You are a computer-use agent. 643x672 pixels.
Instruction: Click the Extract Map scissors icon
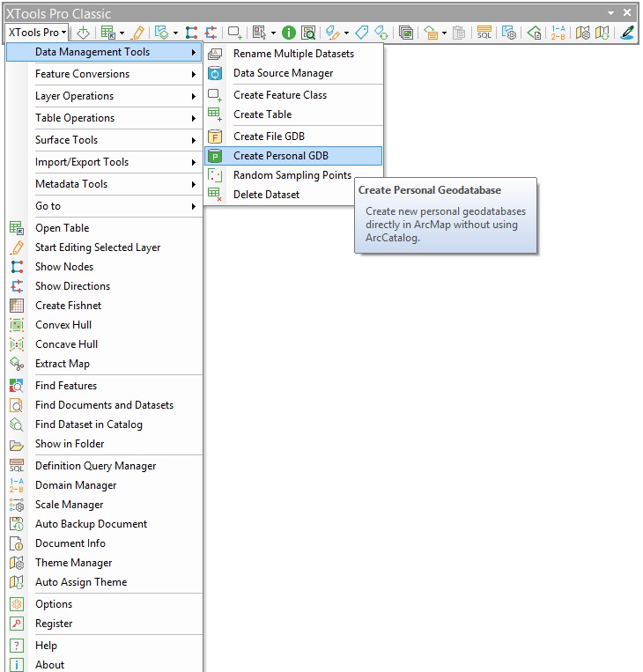click(x=17, y=364)
